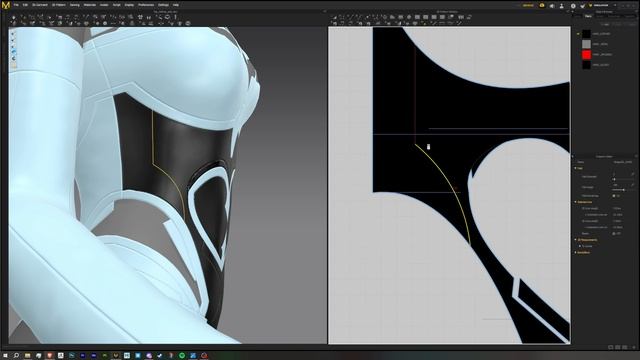The width and height of the screenshot is (640, 360).
Task: Open the Sewing menu
Action: (x=74, y=5)
